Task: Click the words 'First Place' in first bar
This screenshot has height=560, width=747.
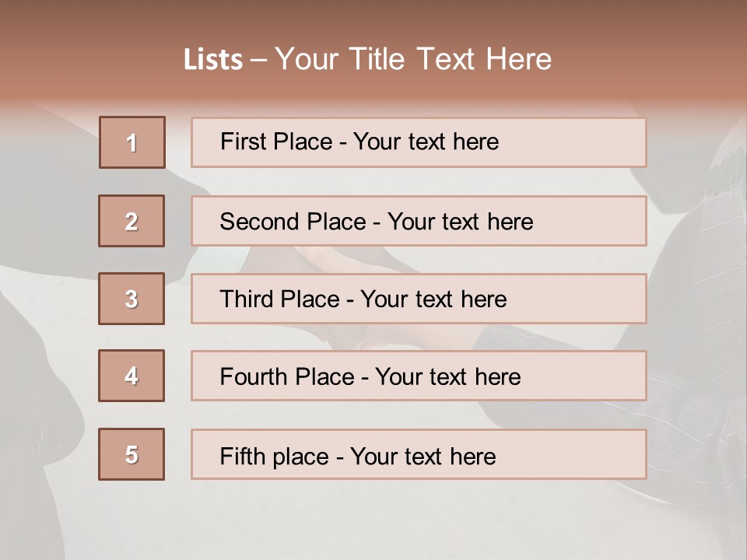Action: (276, 142)
